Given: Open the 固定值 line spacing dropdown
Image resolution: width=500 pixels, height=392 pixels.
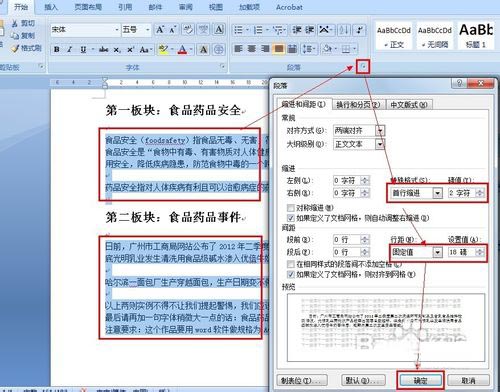Looking at the screenshot, I should (438, 252).
